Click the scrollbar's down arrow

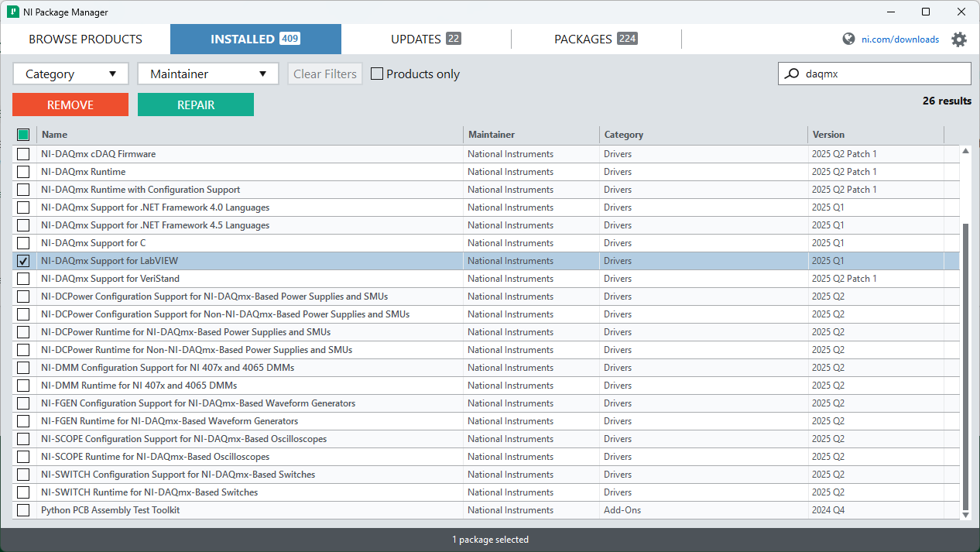965,514
